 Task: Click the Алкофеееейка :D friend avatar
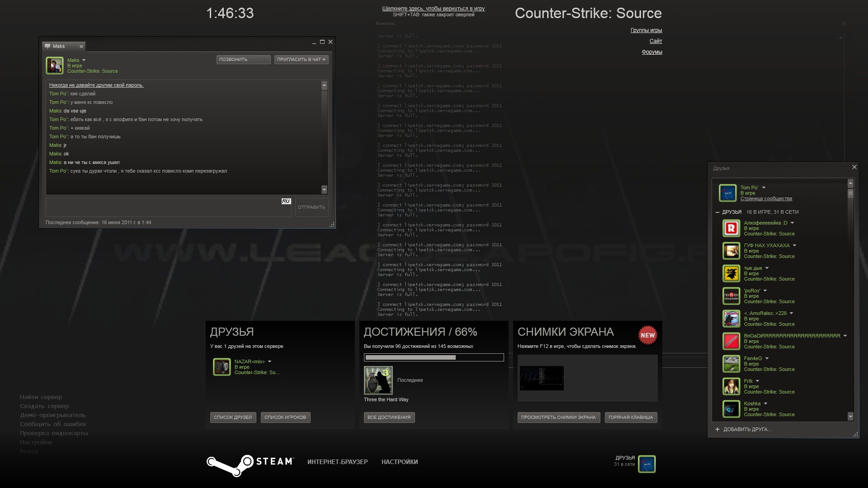click(x=731, y=228)
